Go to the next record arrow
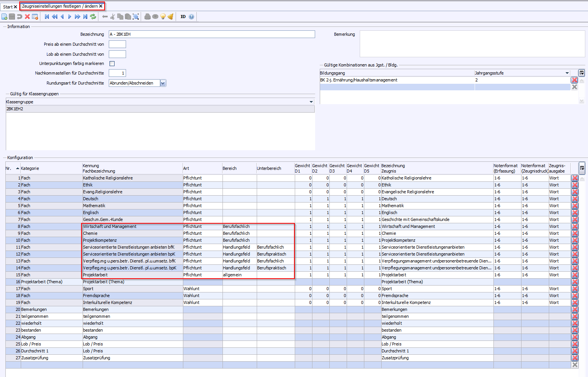Viewport: 588px width, 377px height. click(x=70, y=17)
